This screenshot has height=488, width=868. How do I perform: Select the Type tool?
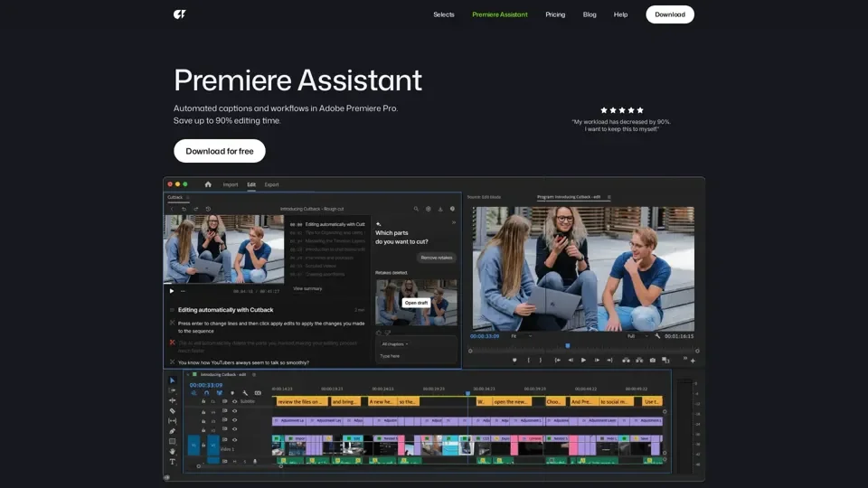point(172,462)
